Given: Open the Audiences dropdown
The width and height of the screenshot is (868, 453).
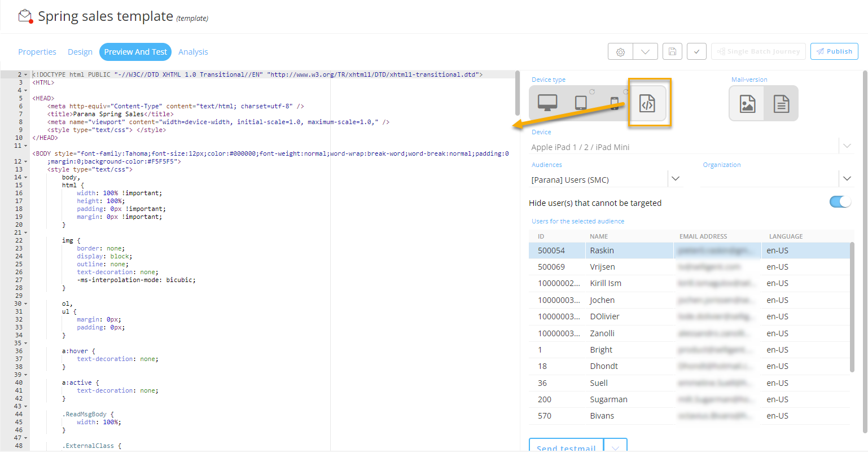Looking at the screenshot, I should (676, 179).
